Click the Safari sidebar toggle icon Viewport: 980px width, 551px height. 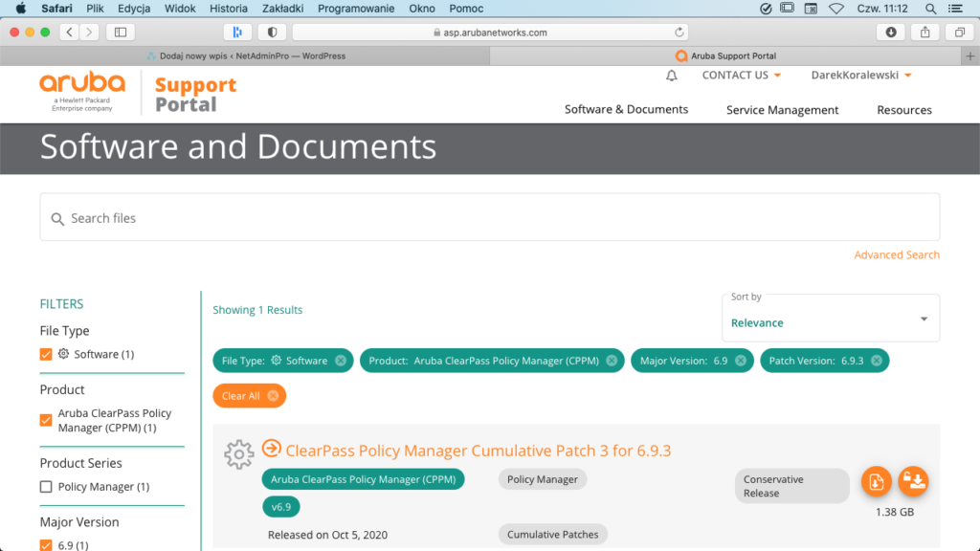[x=121, y=32]
